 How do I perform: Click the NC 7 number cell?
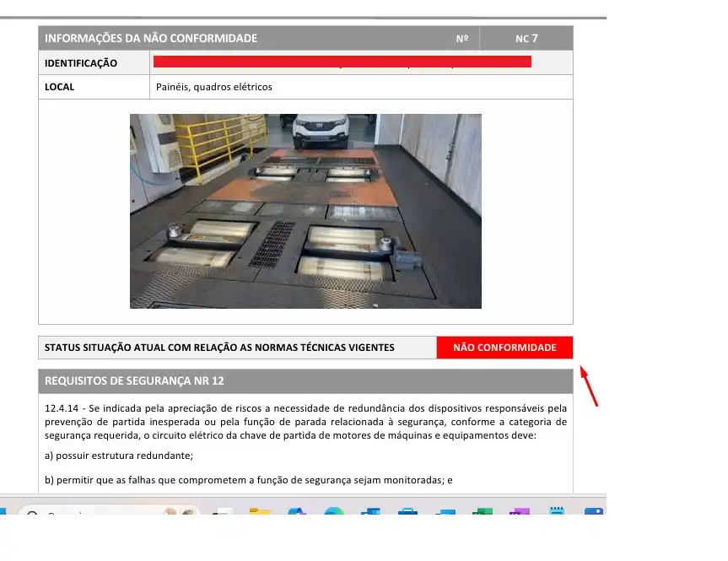click(526, 38)
